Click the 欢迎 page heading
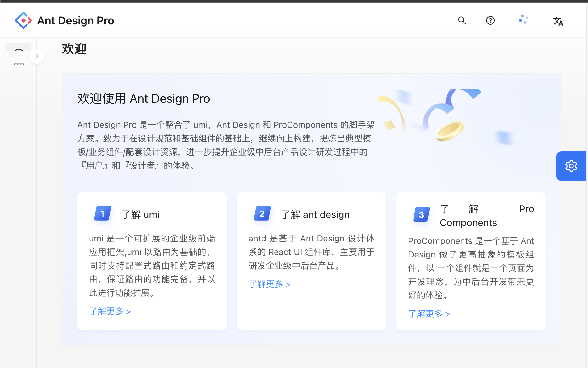588x368 pixels. tap(74, 49)
